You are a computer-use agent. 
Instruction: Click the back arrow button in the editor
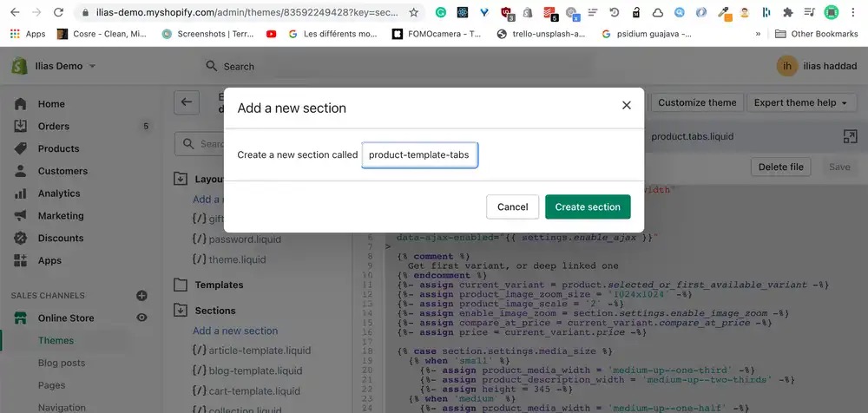tap(187, 102)
